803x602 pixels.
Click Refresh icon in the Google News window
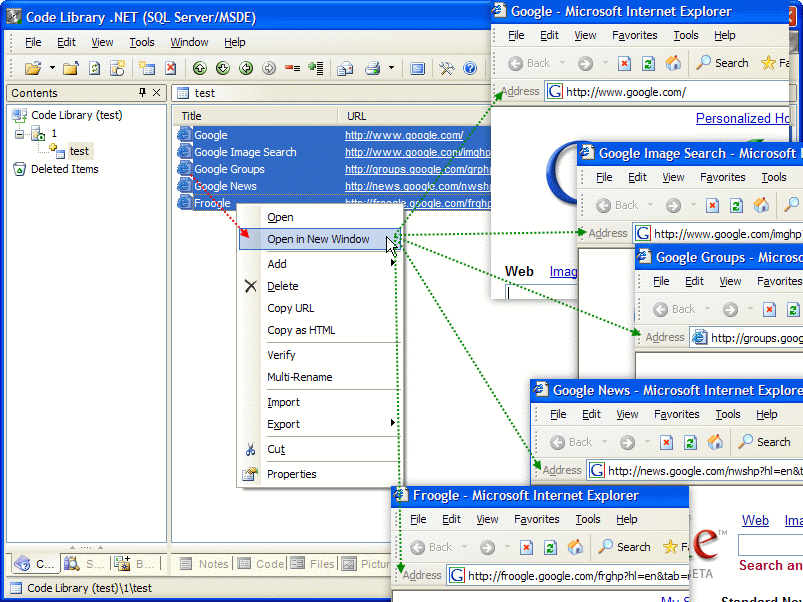click(690, 442)
